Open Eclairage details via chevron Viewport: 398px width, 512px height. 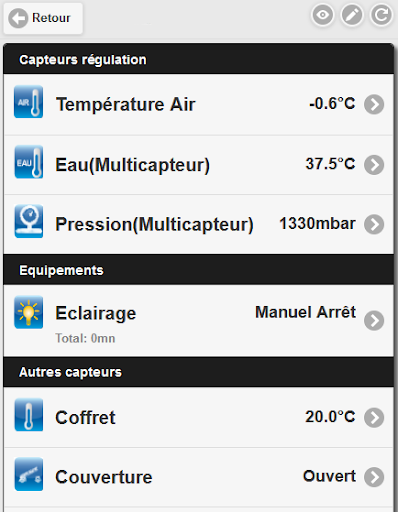[374, 321]
